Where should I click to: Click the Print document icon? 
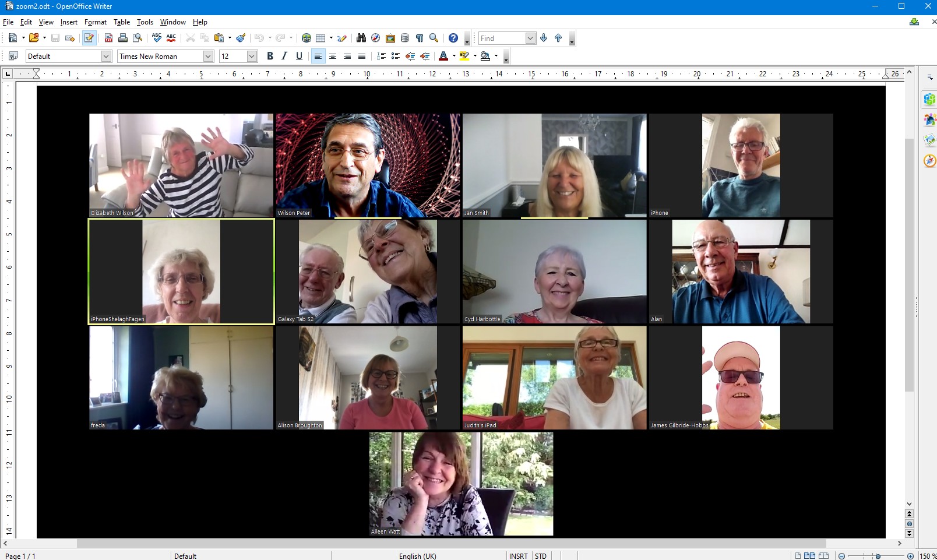click(x=123, y=38)
